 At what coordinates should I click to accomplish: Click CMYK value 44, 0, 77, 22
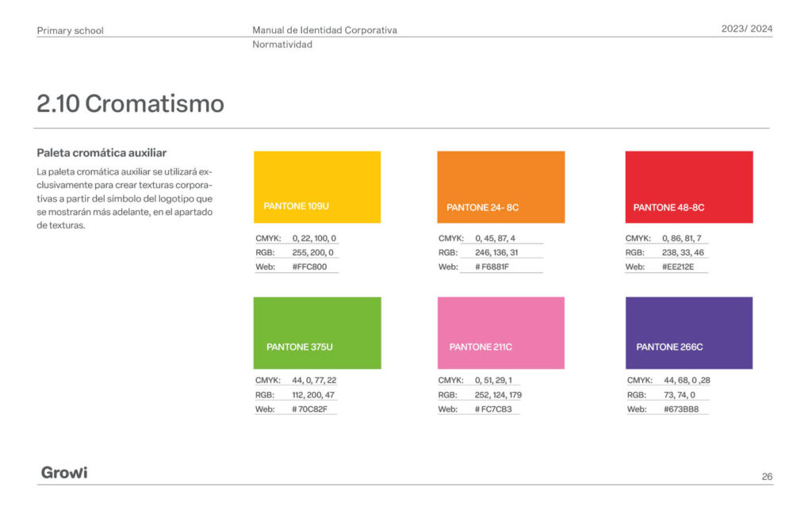click(x=314, y=380)
